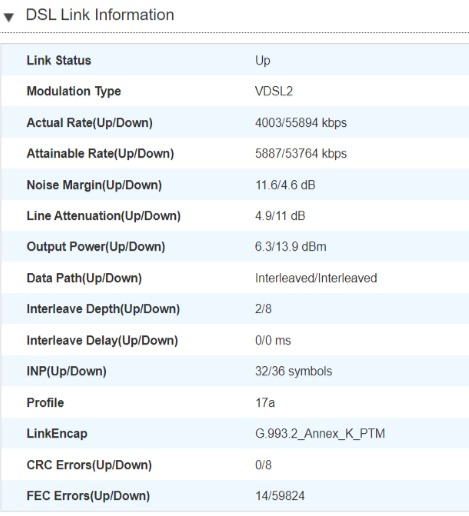Select the INP value 32/36 symbols
The image size is (469, 516).
click(293, 371)
